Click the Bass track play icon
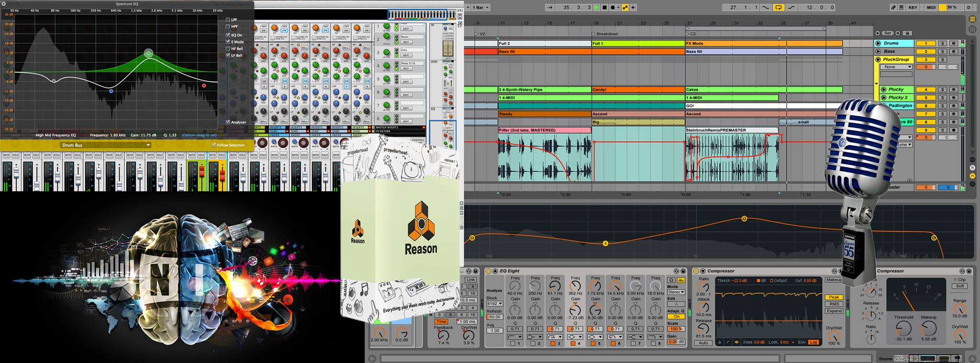 (x=878, y=51)
